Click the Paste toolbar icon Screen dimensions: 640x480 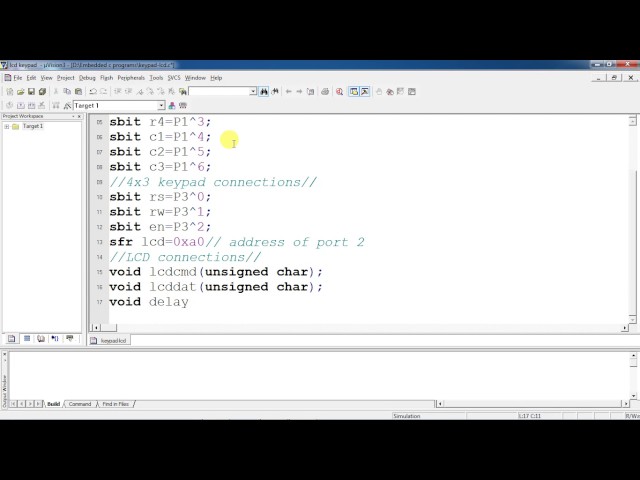point(78,91)
